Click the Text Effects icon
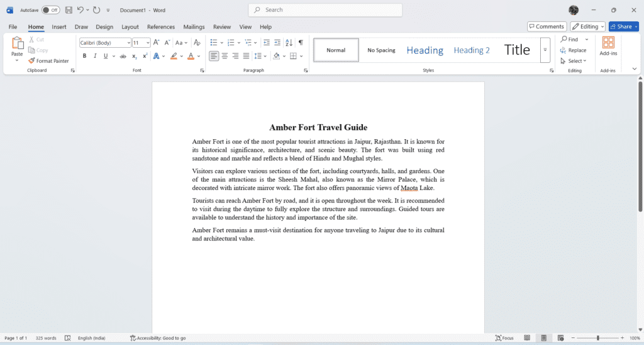Viewport: 644px width, 345px height. coord(156,56)
